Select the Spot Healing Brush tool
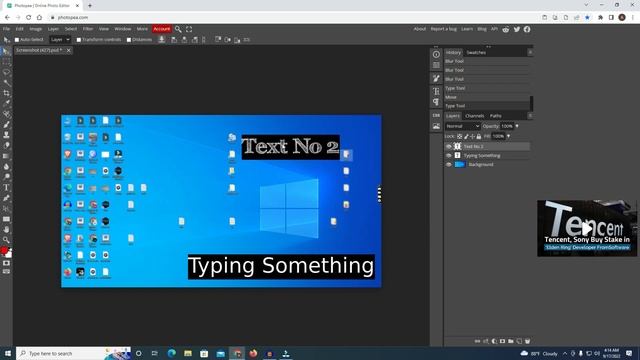This screenshot has height=360, width=640. tap(6, 114)
